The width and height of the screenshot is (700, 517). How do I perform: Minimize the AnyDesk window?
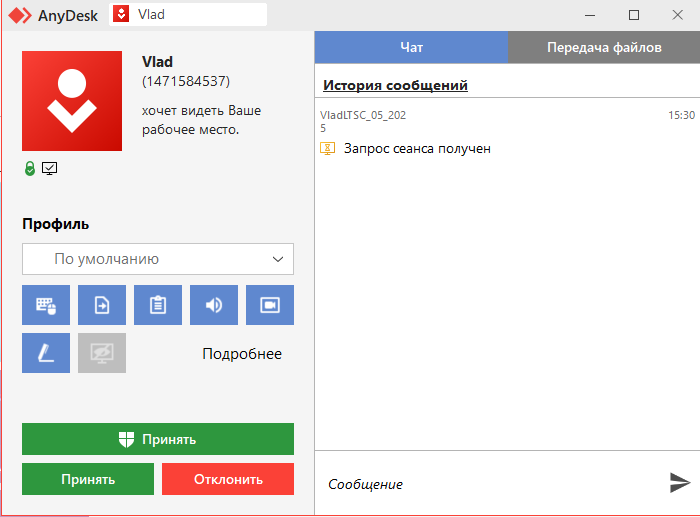pyautogui.click(x=590, y=15)
